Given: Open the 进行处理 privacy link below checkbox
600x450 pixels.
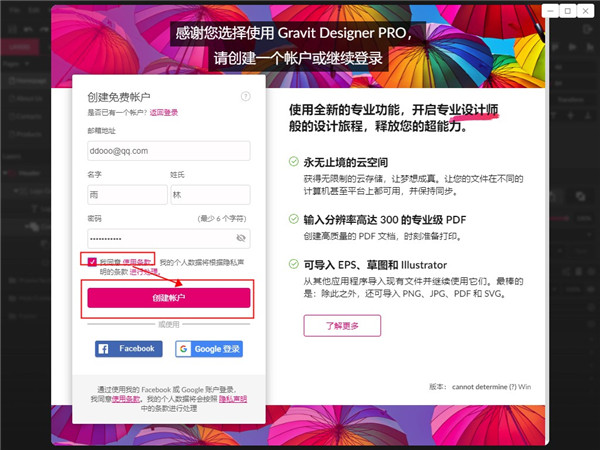Looking at the screenshot, I should coord(144,272).
